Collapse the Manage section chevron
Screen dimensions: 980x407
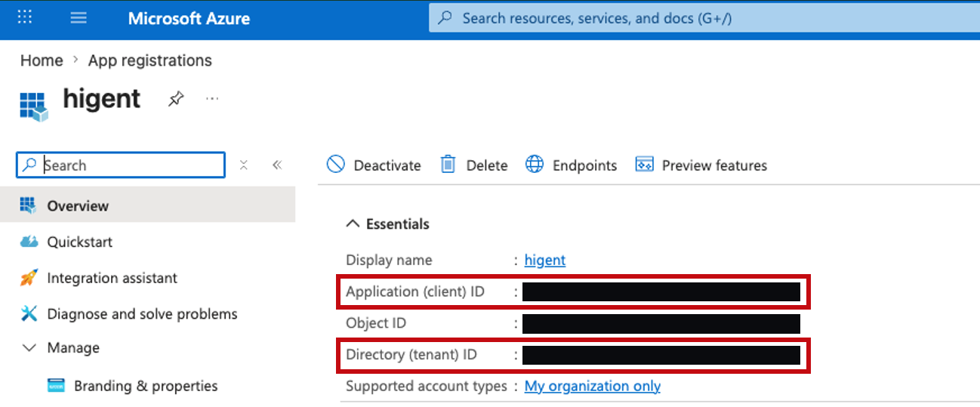[x=29, y=348]
